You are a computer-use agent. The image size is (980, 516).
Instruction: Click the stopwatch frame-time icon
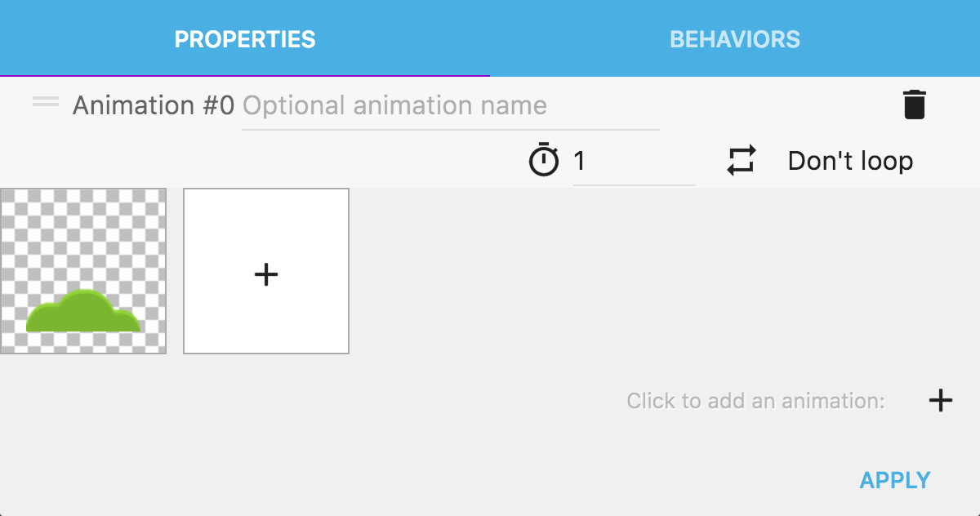[544, 161]
